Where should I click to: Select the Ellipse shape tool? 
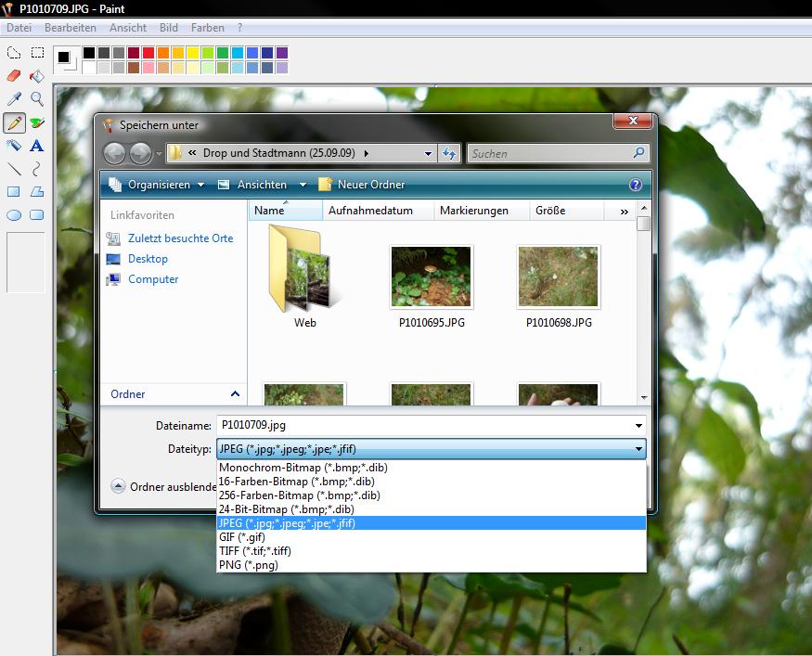pos(14,215)
